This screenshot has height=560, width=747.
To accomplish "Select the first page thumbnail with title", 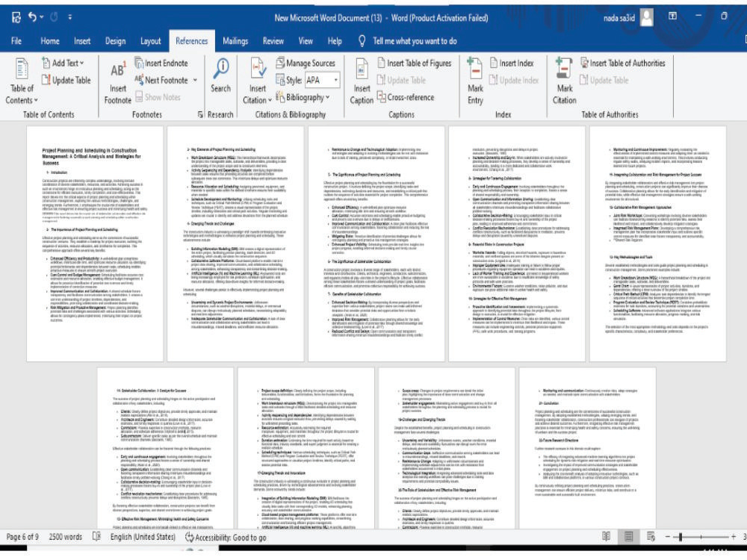I will [x=95, y=244].
